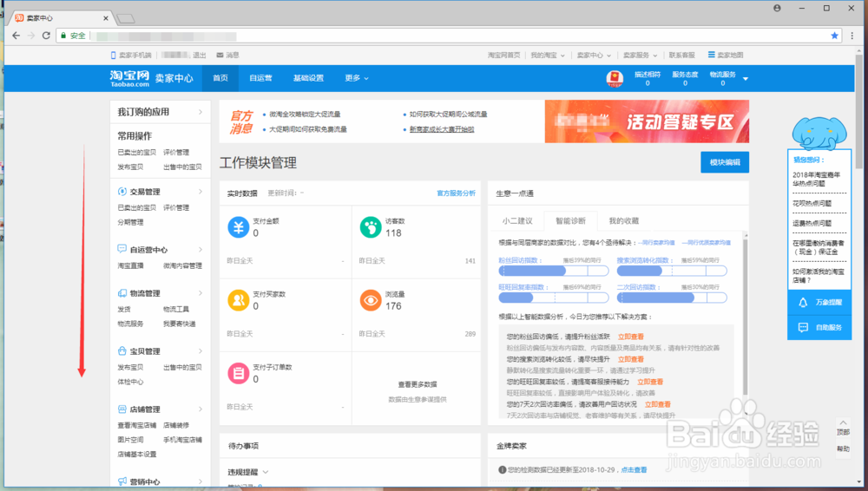
Task: Click the 自助服务 chat button
Action: point(819,327)
